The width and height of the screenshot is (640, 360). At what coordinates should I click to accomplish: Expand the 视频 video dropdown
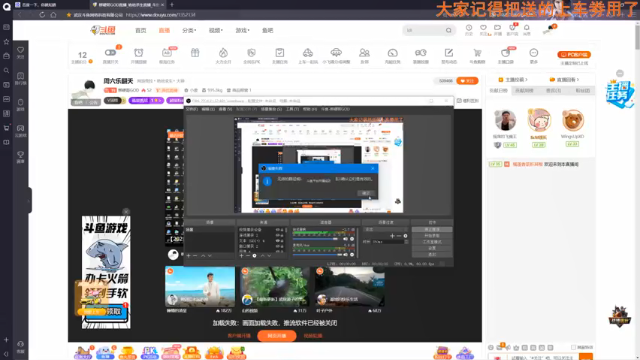click(216, 31)
